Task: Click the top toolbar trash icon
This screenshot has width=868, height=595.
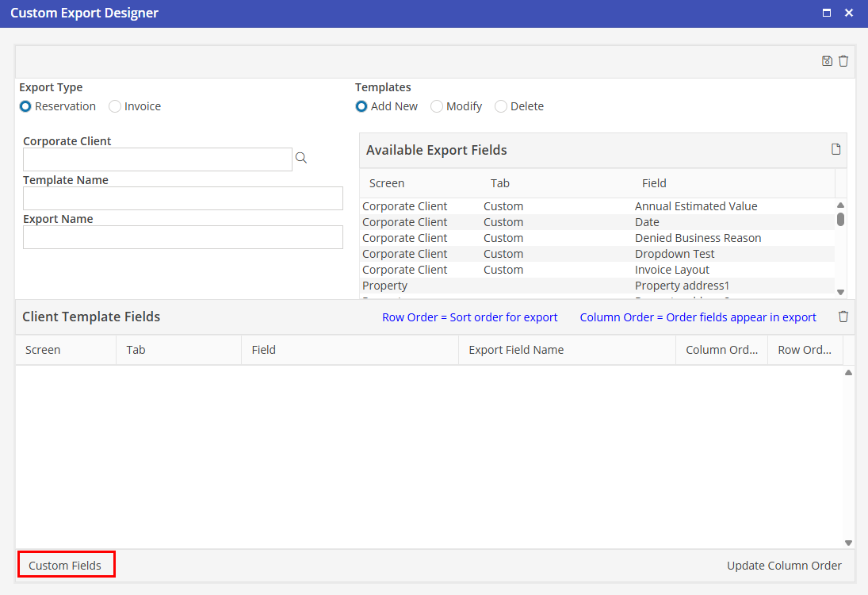Action: click(843, 61)
